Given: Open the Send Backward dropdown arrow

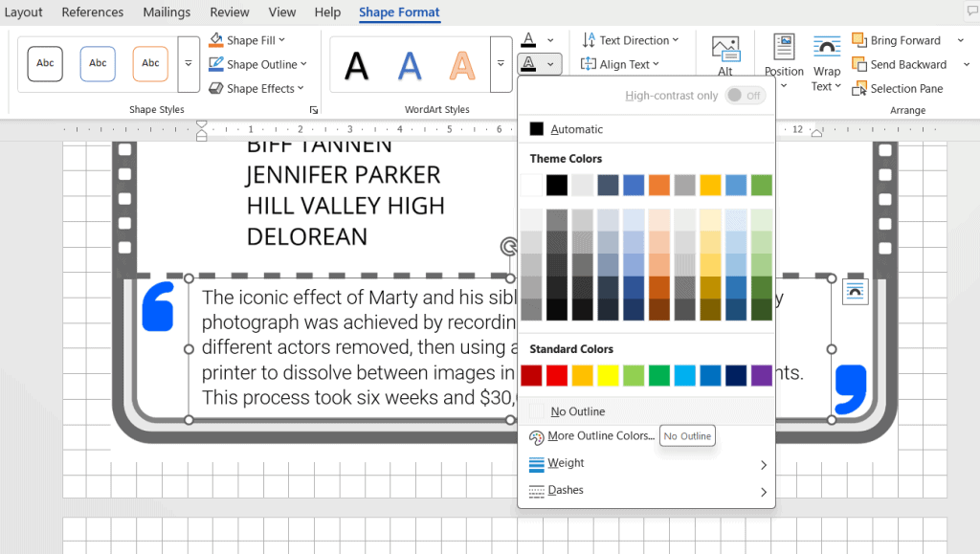Looking at the screenshot, I should point(967,64).
